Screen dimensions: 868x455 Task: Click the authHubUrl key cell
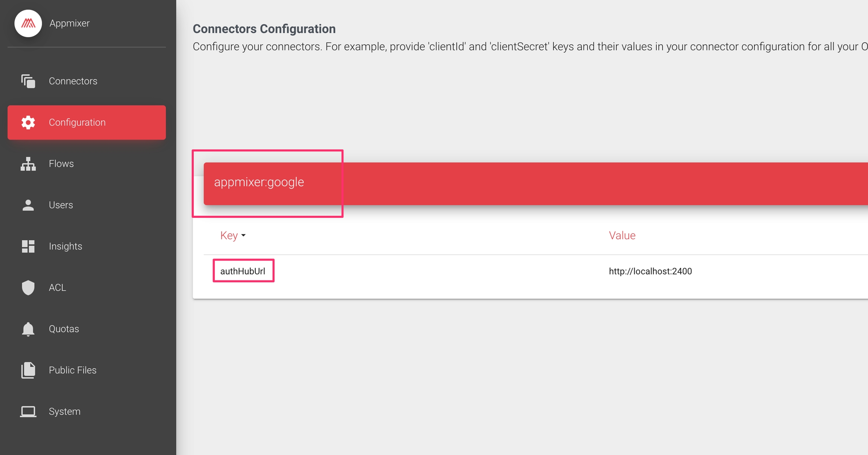(x=243, y=271)
